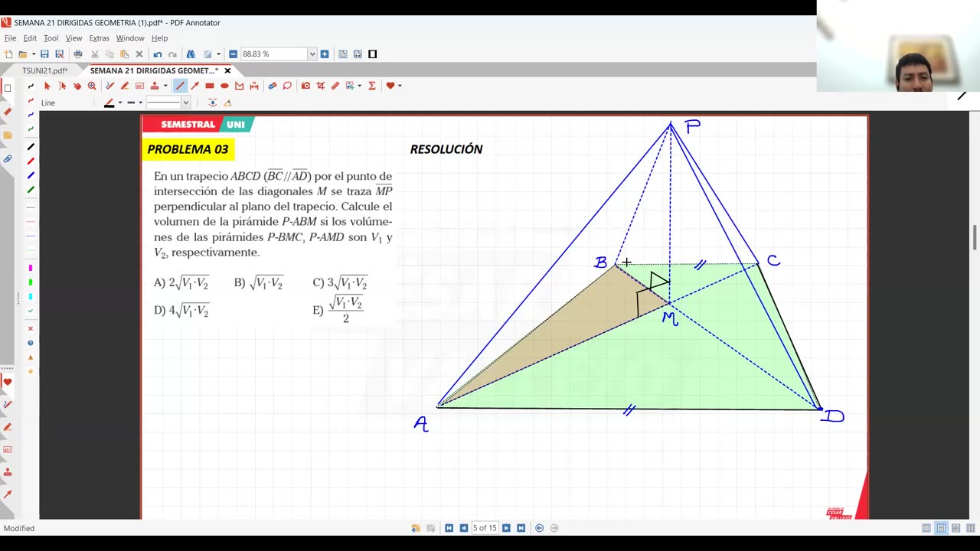Select the Ellipse shape tool
This screenshot has width=980, height=551.
coord(224,86)
